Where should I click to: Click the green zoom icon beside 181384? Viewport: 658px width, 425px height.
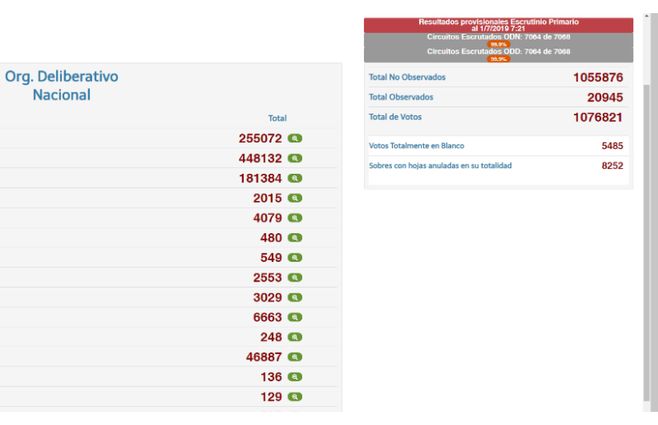295,178
